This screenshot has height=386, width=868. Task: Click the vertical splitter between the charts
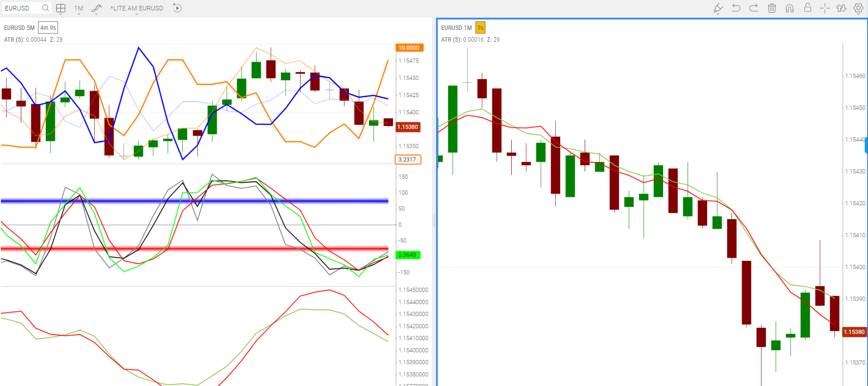(x=434, y=220)
